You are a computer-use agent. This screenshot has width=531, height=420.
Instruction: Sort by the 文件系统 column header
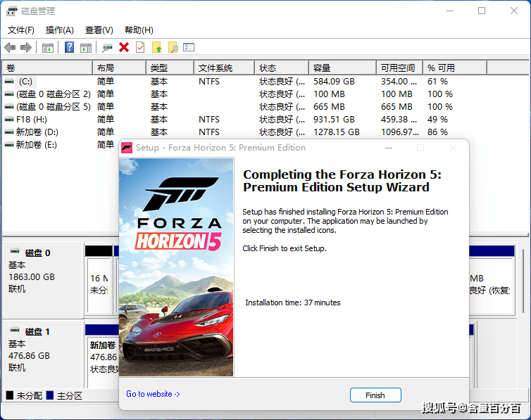coord(215,68)
